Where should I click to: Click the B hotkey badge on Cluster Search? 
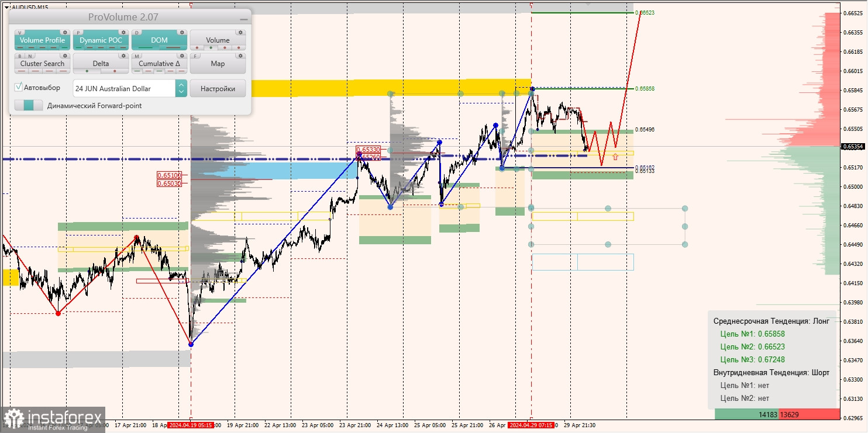(x=20, y=56)
